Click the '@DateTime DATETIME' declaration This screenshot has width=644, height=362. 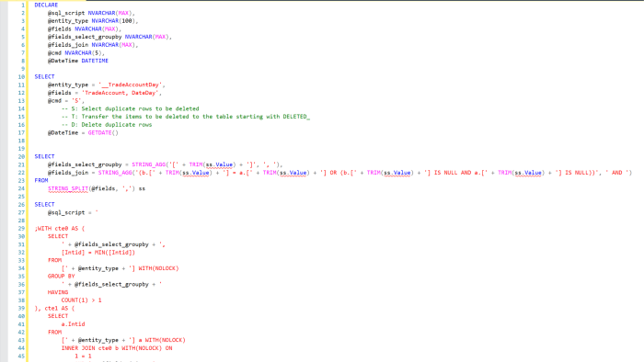tap(78, 61)
